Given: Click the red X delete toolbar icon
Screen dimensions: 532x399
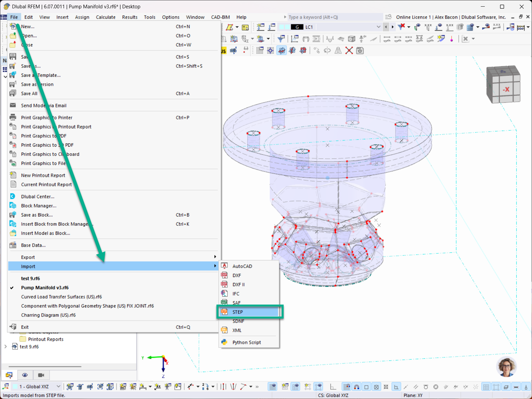Looking at the screenshot, I should [349, 51].
